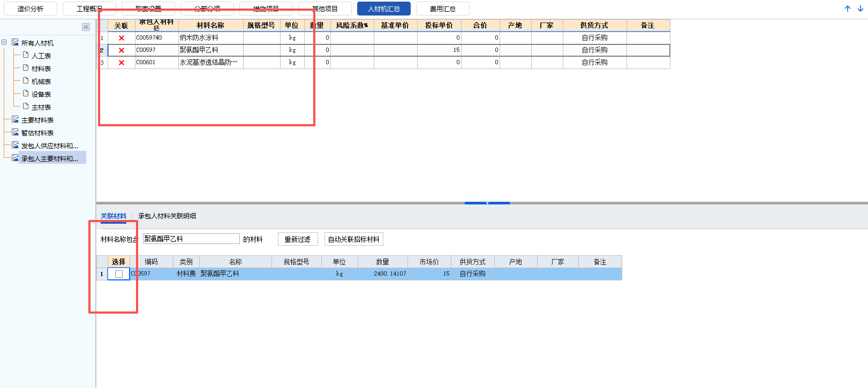This screenshot has width=868, height=388.
Task: Click the material name filter input field
Action: (x=191, y=239)
